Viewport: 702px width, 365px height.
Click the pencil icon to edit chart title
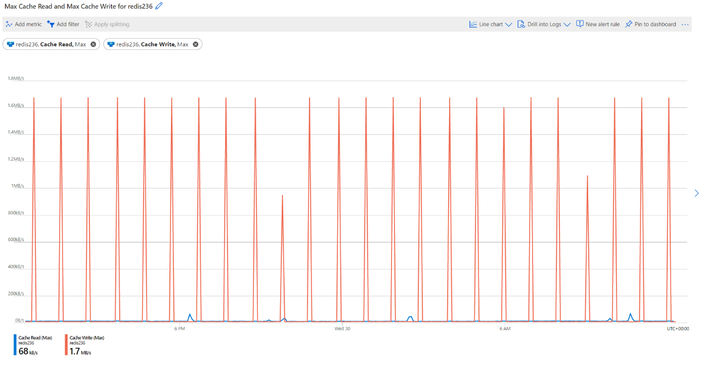point(159,6)
